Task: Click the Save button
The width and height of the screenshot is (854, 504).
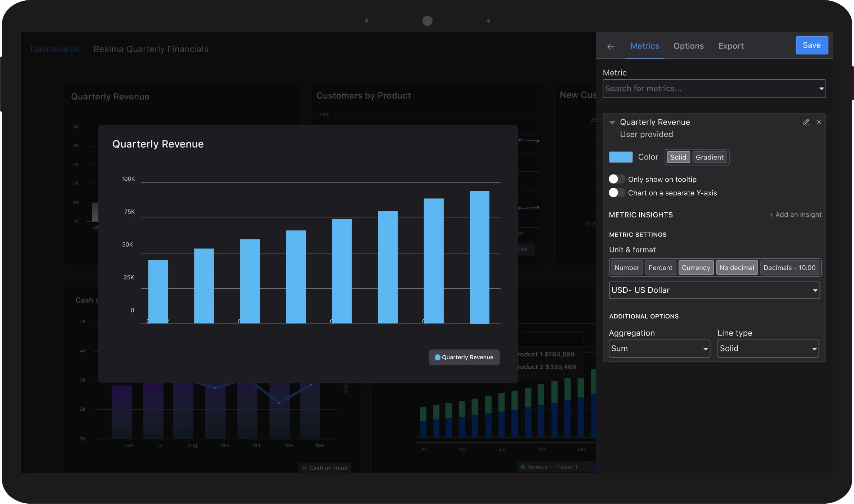Action: coord(811,45)
